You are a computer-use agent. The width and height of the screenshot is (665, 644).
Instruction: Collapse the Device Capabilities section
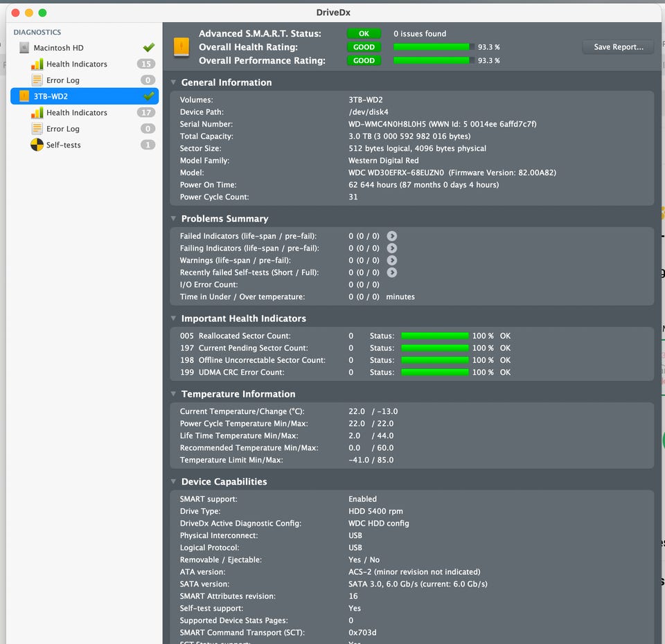pyautogui.click(x=173, y=482)
